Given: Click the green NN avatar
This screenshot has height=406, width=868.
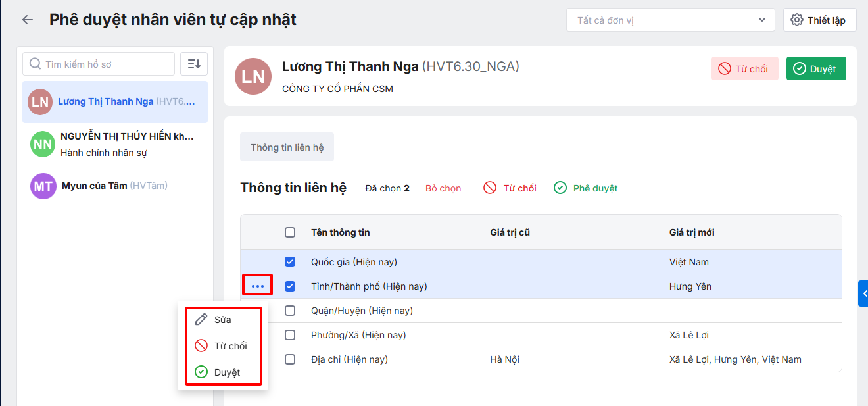Looking at the screenshot, I should click(43, 144).
